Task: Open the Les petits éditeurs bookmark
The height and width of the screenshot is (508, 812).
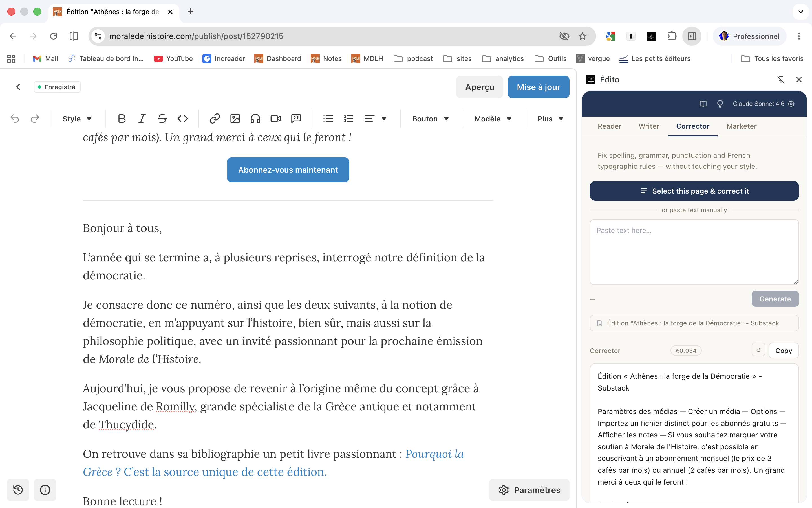Action: (655, 58)
